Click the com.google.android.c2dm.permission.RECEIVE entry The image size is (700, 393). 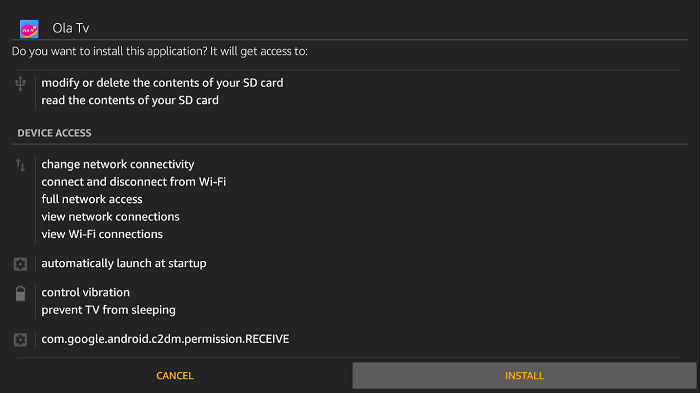point(165,339)
